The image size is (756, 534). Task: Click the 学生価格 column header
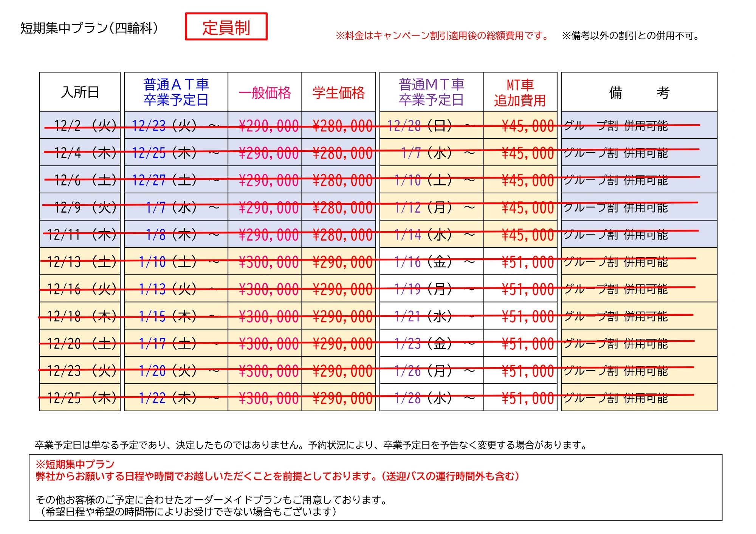coord(338,93)
